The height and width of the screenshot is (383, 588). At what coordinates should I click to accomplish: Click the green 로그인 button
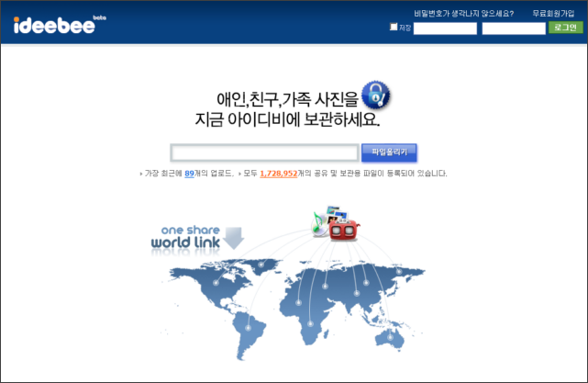[x=565, y=28]
